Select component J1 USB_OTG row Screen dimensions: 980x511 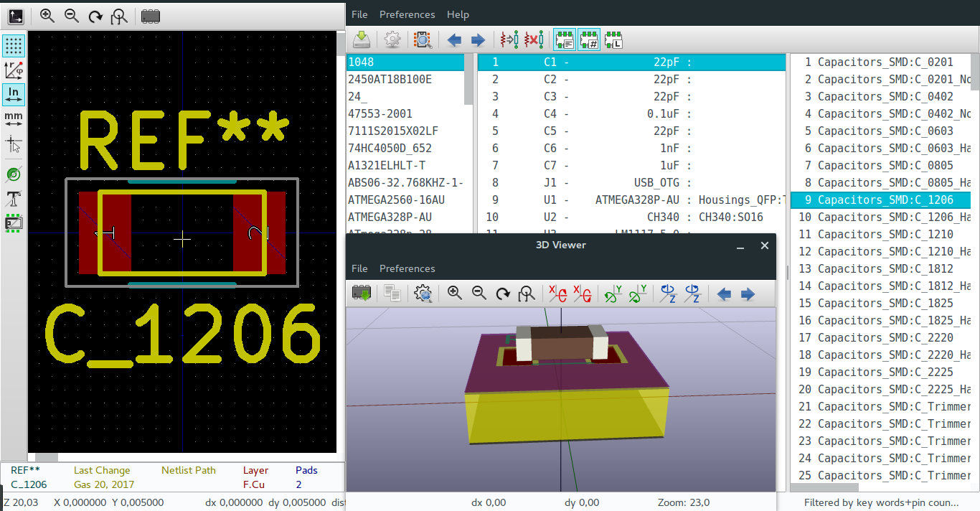[x=631, y=183]
